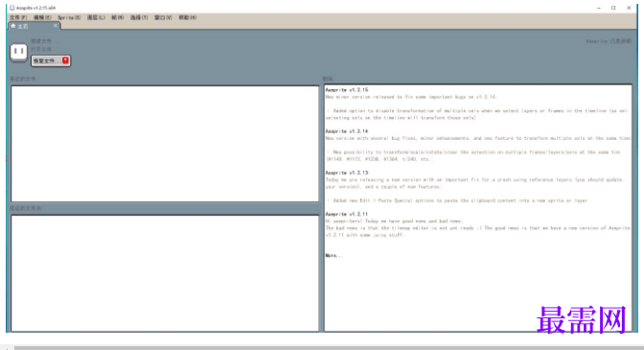This screenshot has width=644, height=350.
Task: Open the Aseprite v1.2.15 news headline
Action: click(x=347, y=89)
